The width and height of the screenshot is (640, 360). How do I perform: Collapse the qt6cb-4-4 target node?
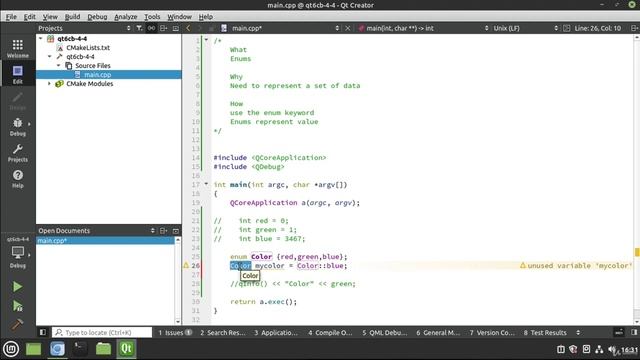pyautogui.click(x=50, y=56)
